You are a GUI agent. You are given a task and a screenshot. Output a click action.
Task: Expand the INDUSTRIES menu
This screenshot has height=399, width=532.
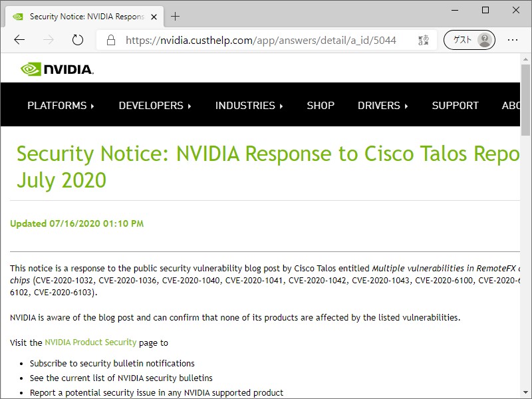point(249,105)
